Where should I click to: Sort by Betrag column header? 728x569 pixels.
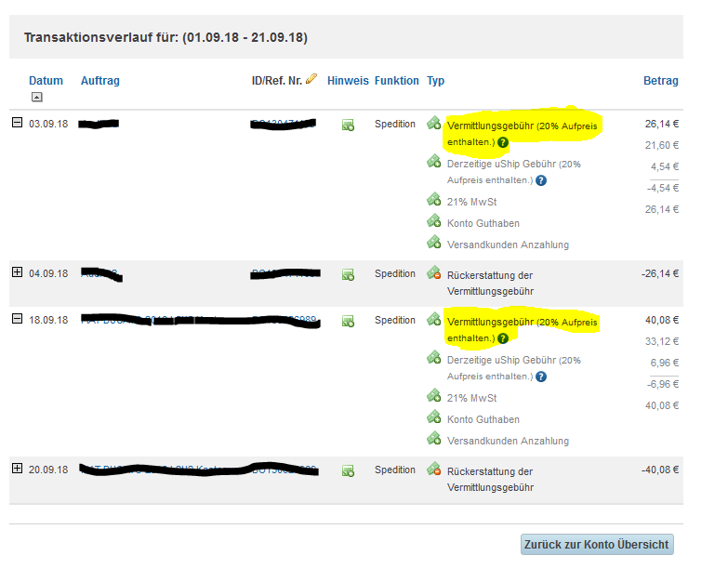(660, 81)
